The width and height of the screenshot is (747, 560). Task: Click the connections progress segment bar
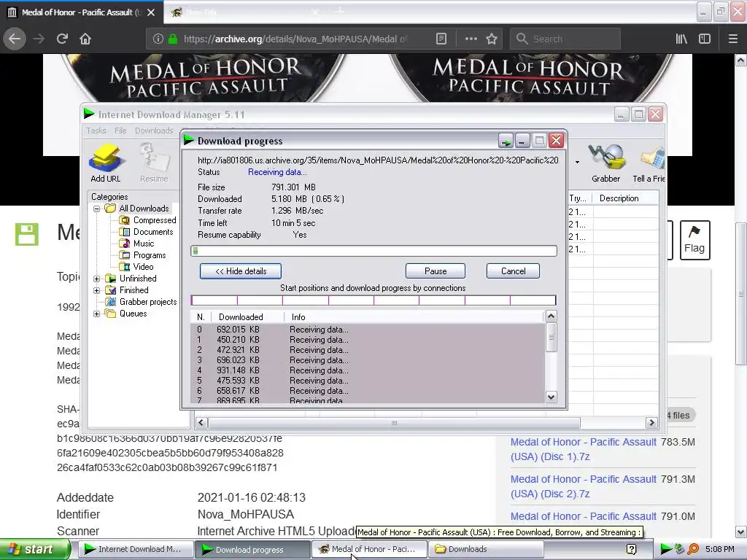pos(373,300)
